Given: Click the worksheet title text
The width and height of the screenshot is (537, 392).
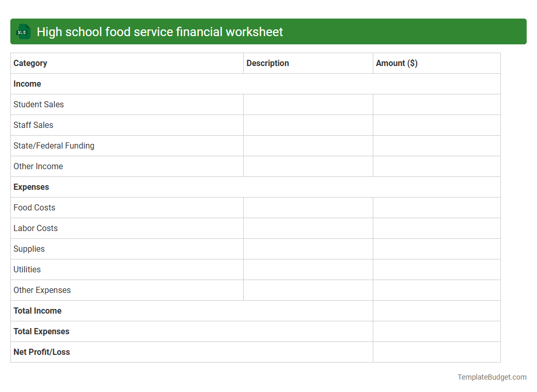Looking at the screenshot, I should (x=159, y=31).
